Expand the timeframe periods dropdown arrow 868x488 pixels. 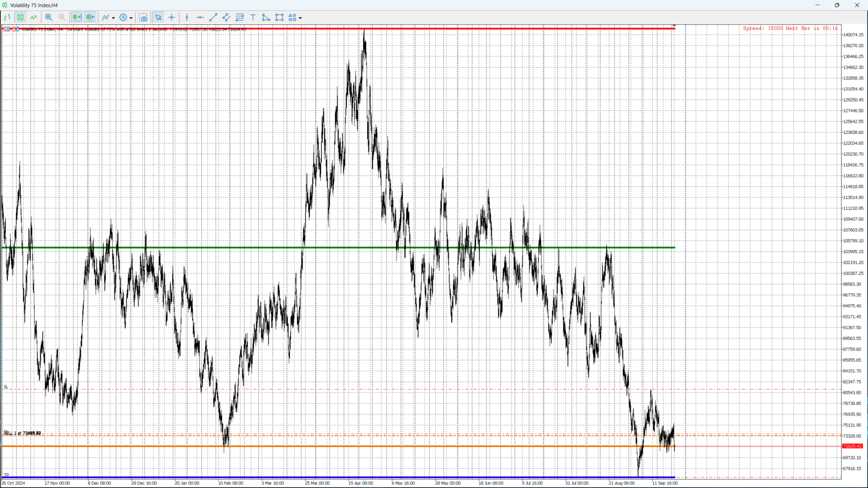[131, 18]
